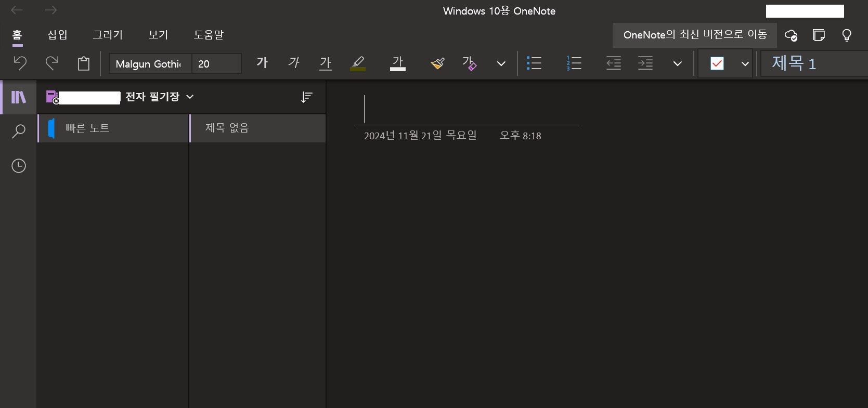Go forward with the right arrow
868x408 pixels.
click(51, 10)
